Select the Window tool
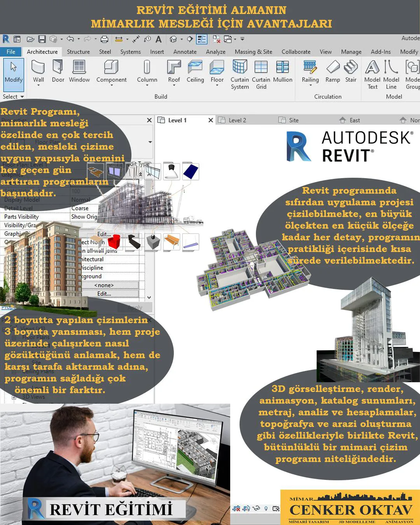 (79, 72)
